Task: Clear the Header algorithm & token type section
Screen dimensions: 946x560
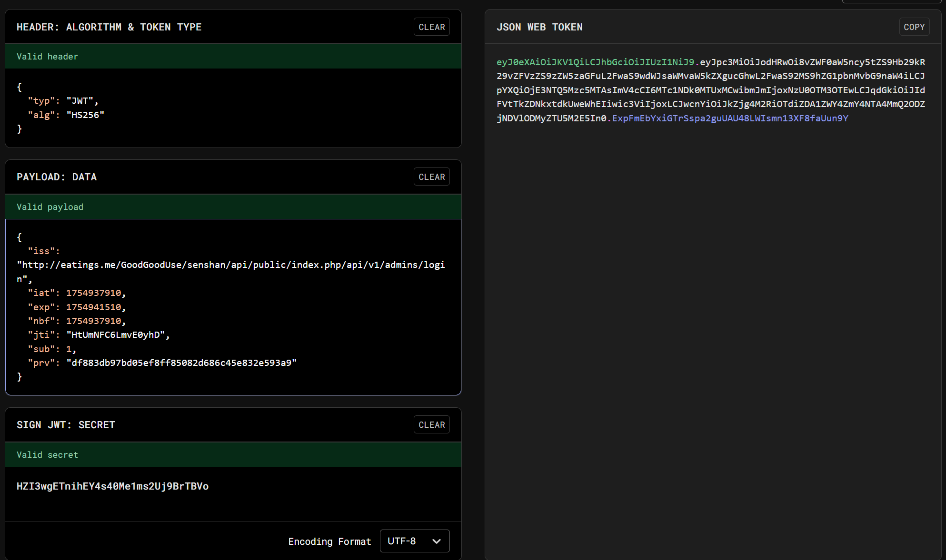Action: tap(431, 27)
